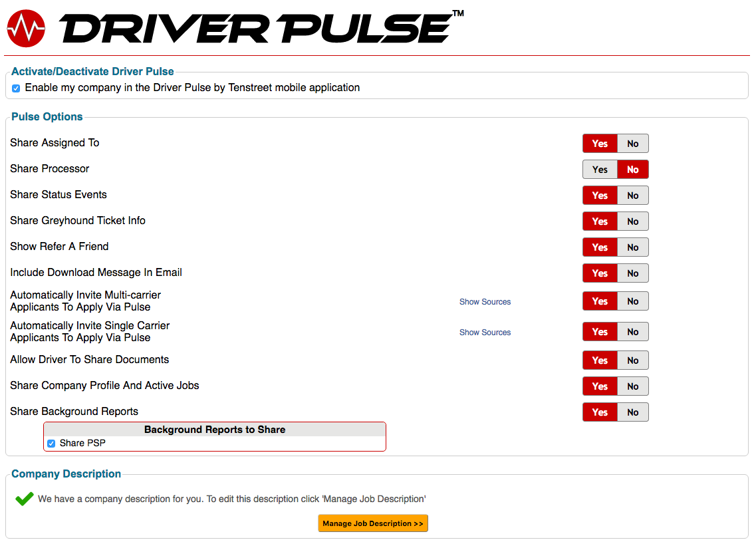Disable Share Greyhound Ticket Info via No
The width and height of the screenshot is (756, 546).
(632, 221)
